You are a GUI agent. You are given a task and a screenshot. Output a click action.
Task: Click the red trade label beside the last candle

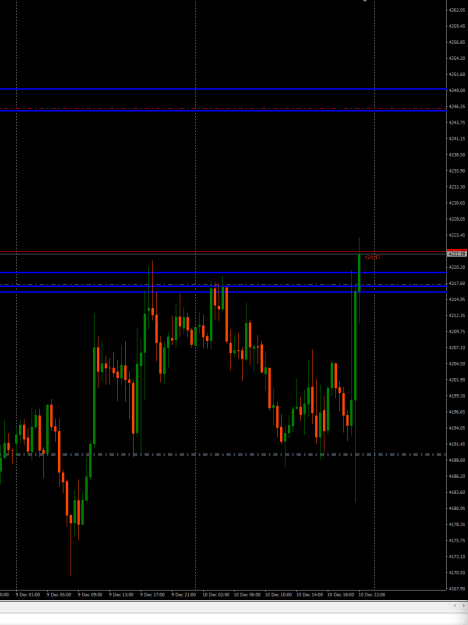(372, 257)
